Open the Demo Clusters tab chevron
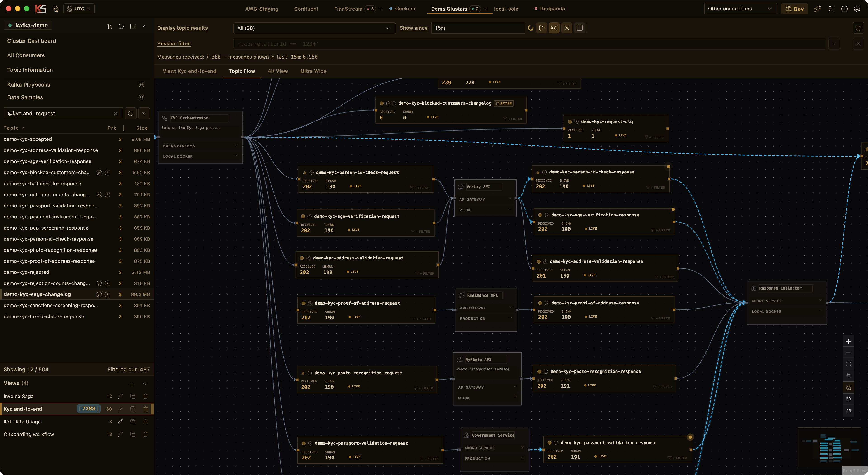868x475 pixels. pos(486,9)
